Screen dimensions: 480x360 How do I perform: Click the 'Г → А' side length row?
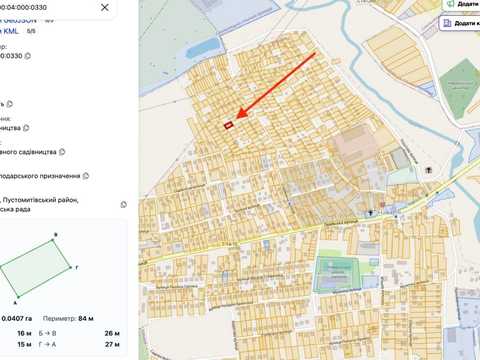pyautogui.click(x=79, y=344)
